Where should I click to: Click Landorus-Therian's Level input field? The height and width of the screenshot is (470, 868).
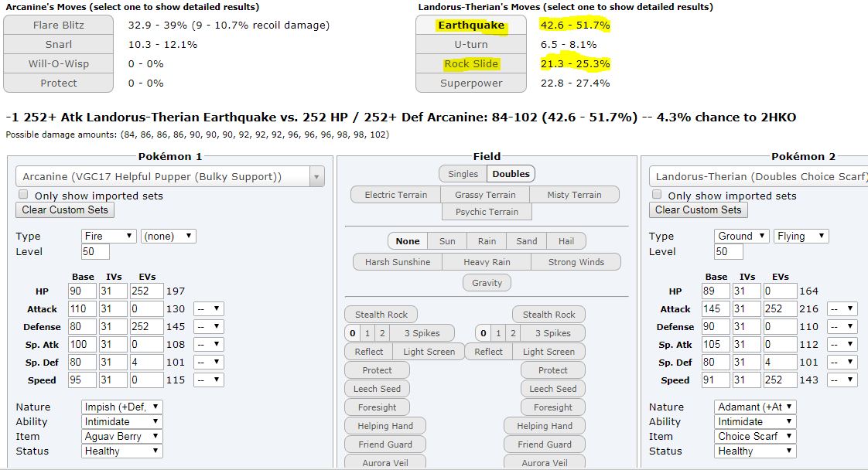728,251
